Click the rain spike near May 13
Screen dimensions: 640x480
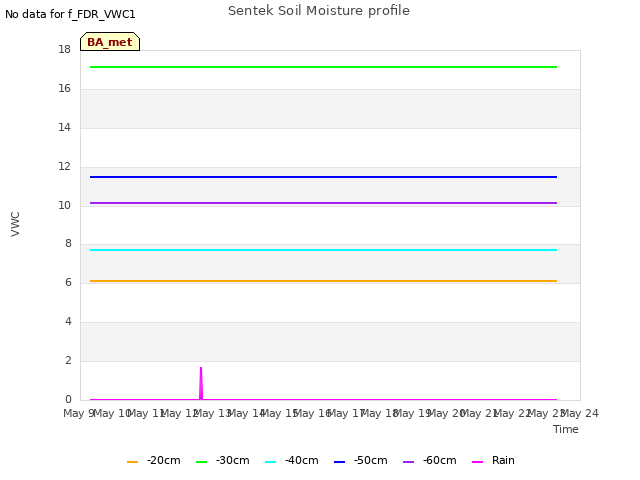coord(201,383)
